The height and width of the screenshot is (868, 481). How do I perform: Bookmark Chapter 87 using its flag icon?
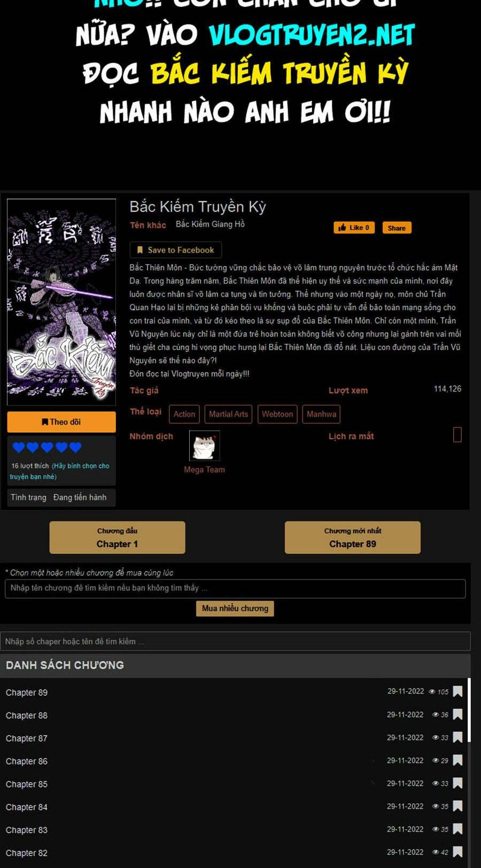pyautogui.click(x=457, y=737)
